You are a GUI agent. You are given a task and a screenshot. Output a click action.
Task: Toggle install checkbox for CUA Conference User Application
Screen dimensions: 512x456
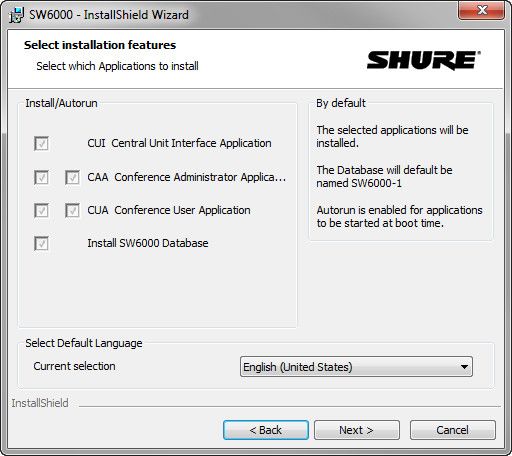coord(41,211)
